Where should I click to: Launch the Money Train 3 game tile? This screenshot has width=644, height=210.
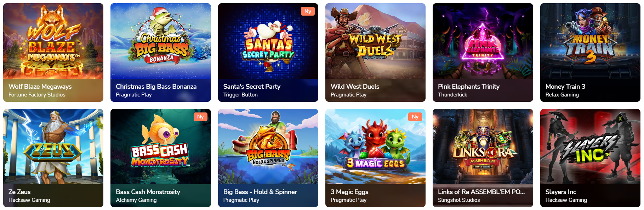click(590, 52)
